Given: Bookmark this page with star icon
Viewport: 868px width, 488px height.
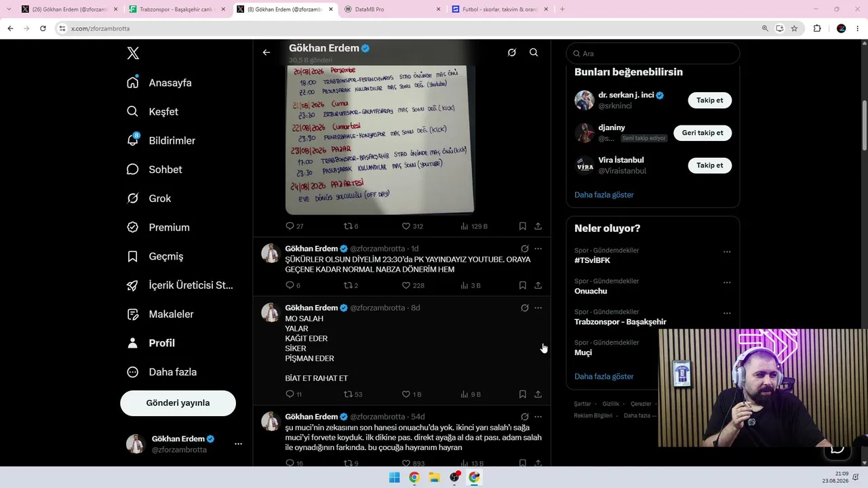Looking at the screenshot, I should tap(794, 28).
